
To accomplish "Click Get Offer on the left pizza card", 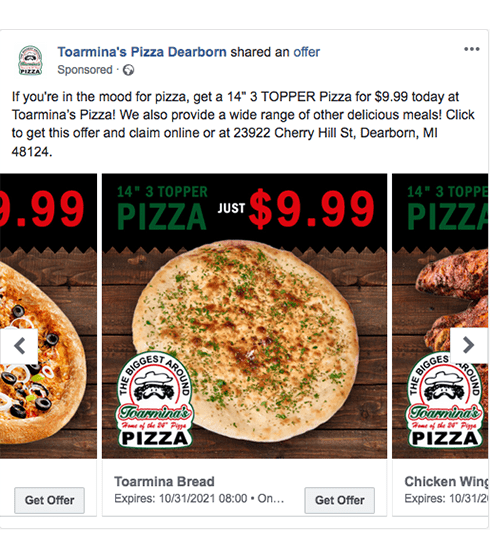I will click(50, 500).
